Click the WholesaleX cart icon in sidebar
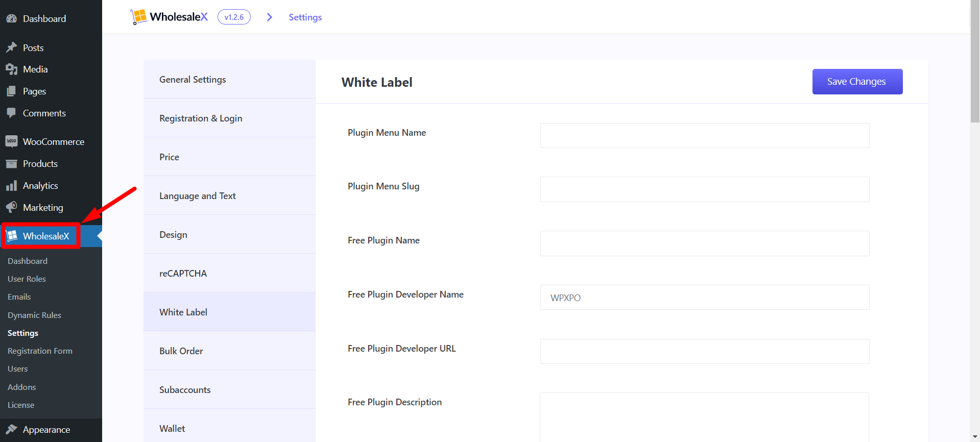980x442 pixels. (12, 236)
